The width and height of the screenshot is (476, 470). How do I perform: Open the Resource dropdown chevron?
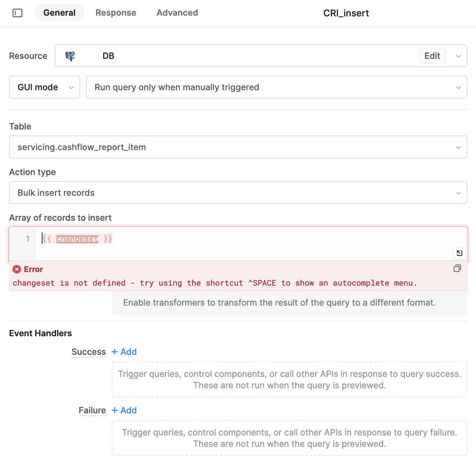click(459, 56)
